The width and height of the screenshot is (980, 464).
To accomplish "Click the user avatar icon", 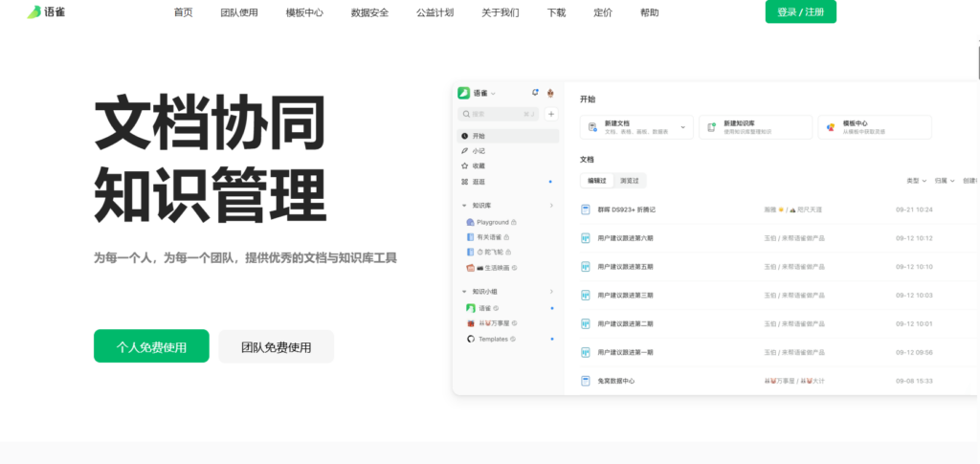I will tap(550, 93).
